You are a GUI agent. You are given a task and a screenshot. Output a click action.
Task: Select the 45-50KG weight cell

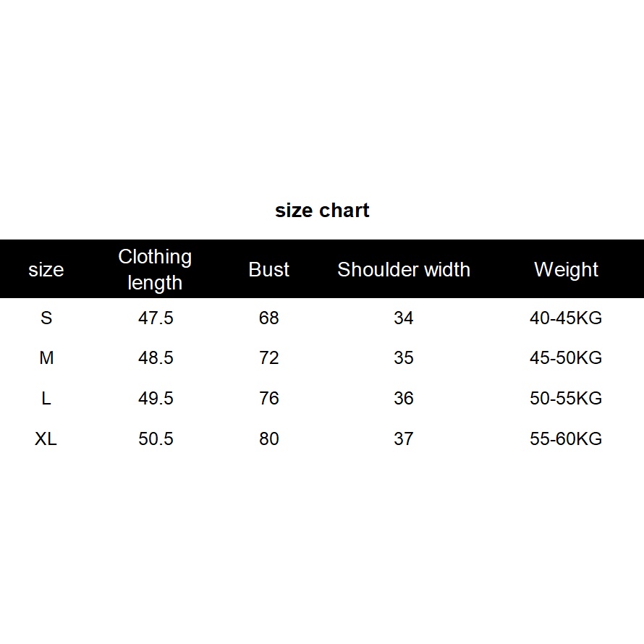(x=566, y=358)
